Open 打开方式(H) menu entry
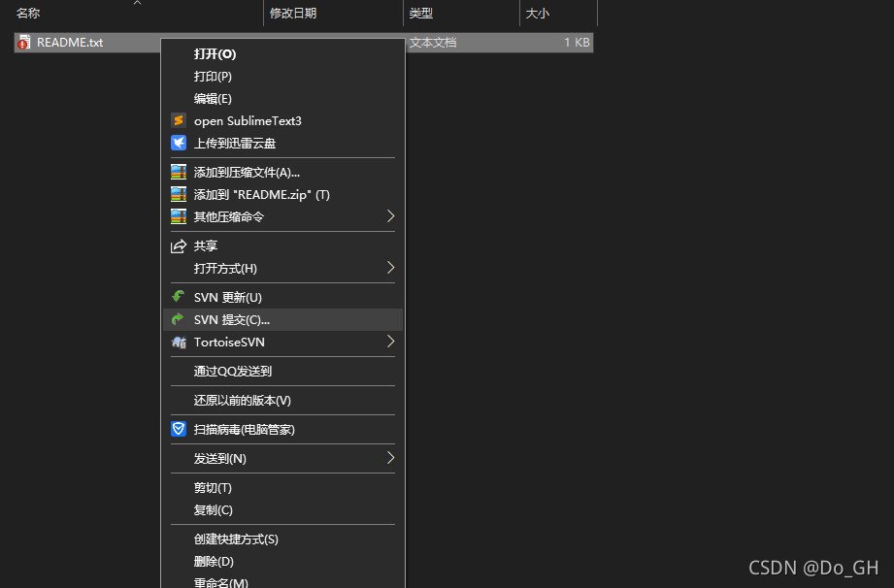This screenshot has width=894, height=588. click(282, 268)
